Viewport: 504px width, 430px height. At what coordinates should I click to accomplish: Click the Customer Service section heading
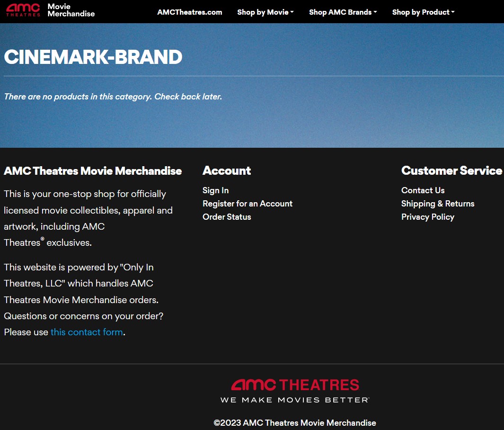[451, 171]
